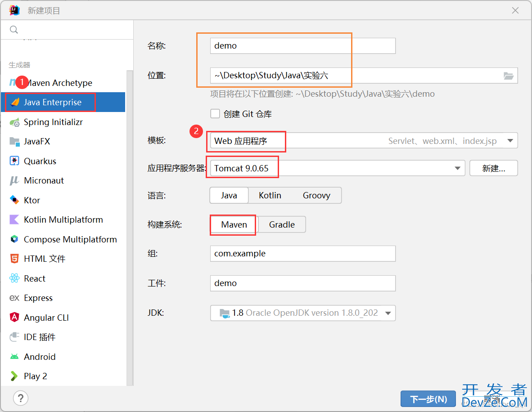
Task: Select React generator entry
Action: point(63,278)
